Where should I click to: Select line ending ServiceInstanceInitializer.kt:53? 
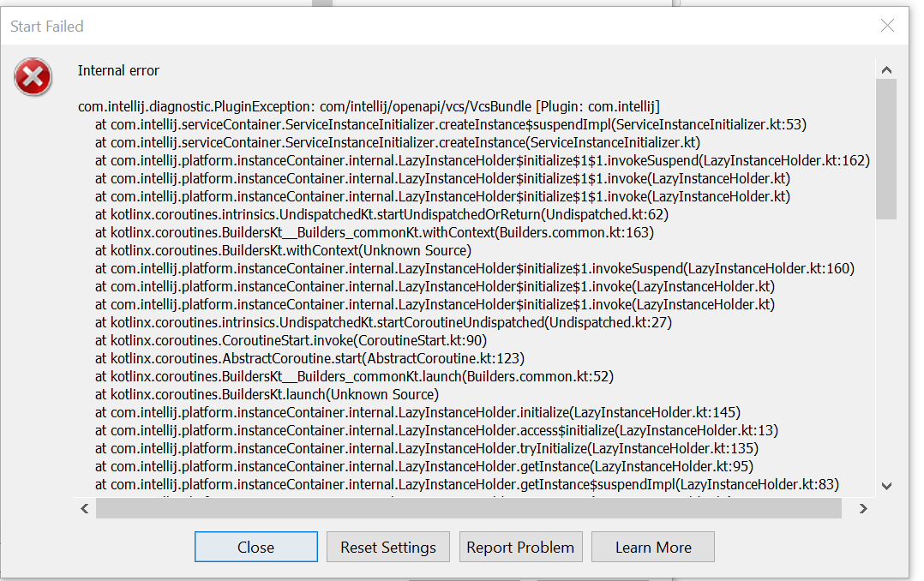click(451, 124)
